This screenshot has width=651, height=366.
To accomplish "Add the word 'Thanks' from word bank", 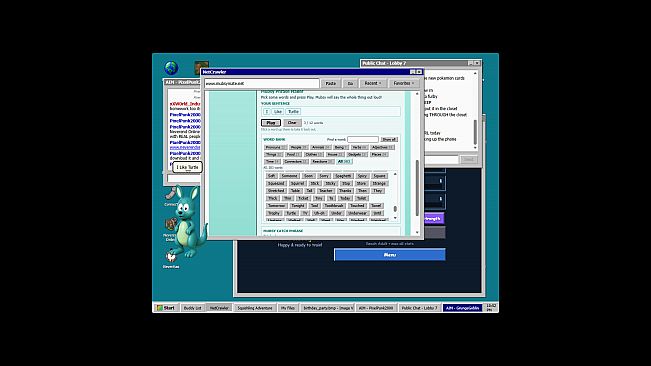I will 345,191.
